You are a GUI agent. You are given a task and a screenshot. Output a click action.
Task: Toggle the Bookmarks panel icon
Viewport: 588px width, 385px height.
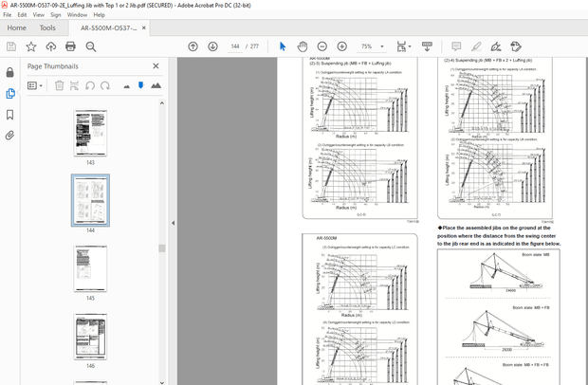[10, 115]
